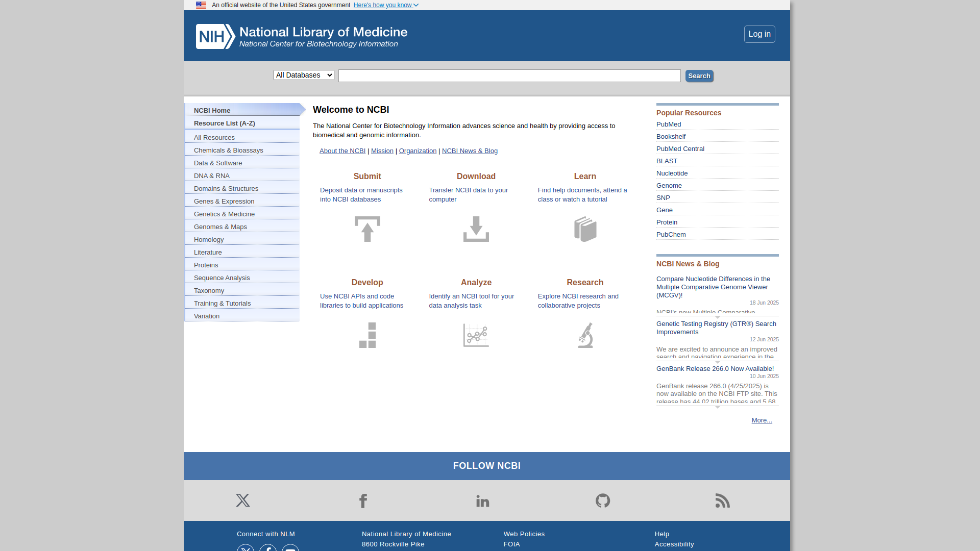Viewport: 980px width, 551px height.
Task: Open Domains & Structures category
Action: 242,188
